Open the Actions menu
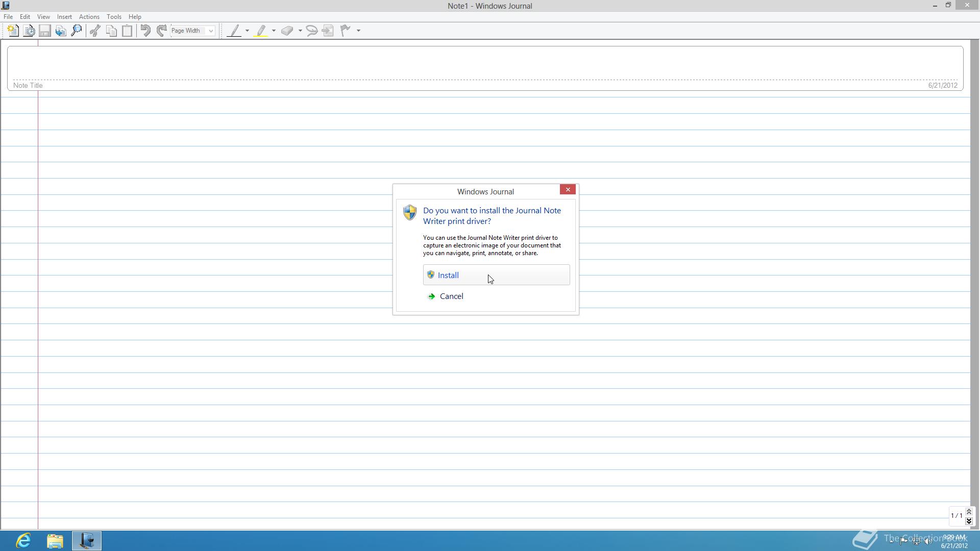Screen dimensions: 980x551 (x=89, y=17)
